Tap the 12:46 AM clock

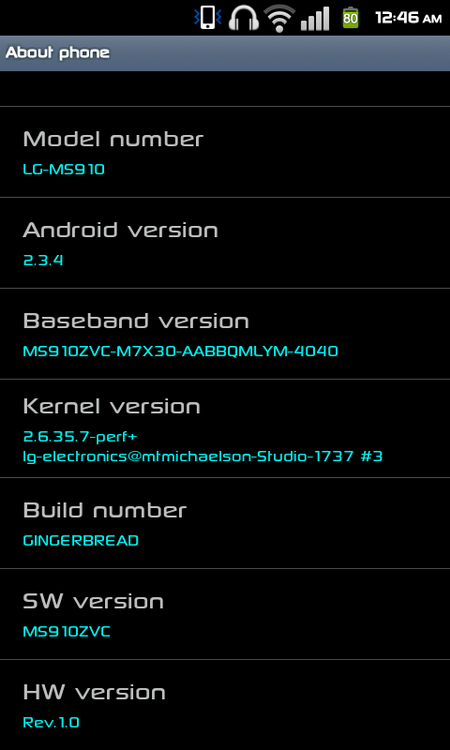click(408, 18)
